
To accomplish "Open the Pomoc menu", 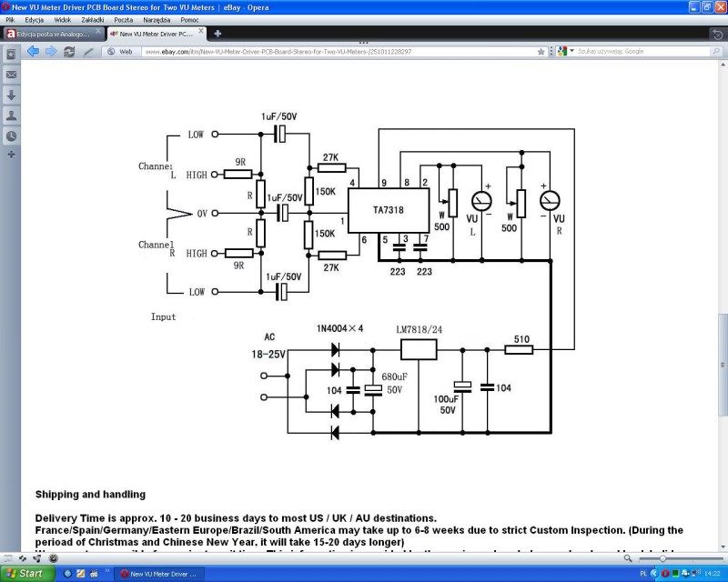I will point(189,20).
